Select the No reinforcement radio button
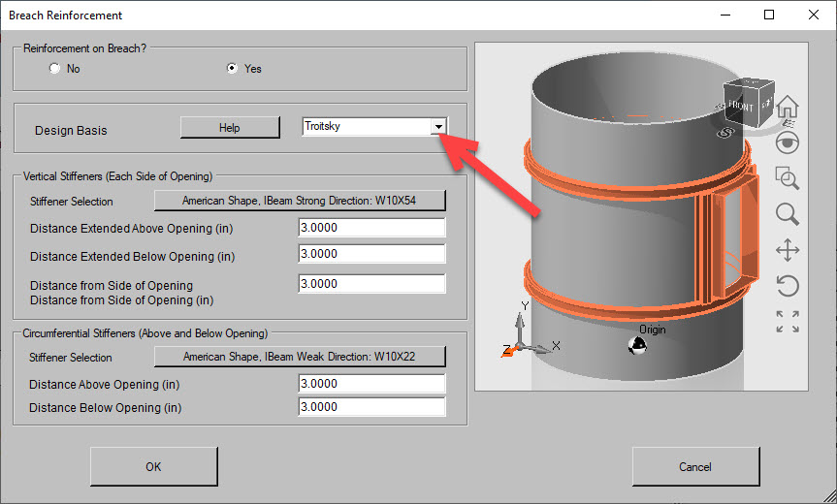Viewport: 837px width, 504px height. [55, 69]
